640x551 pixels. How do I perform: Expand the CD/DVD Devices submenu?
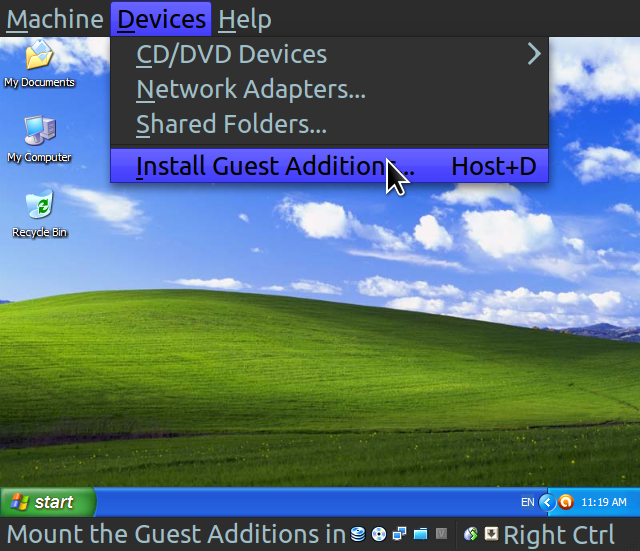[329, 54]
